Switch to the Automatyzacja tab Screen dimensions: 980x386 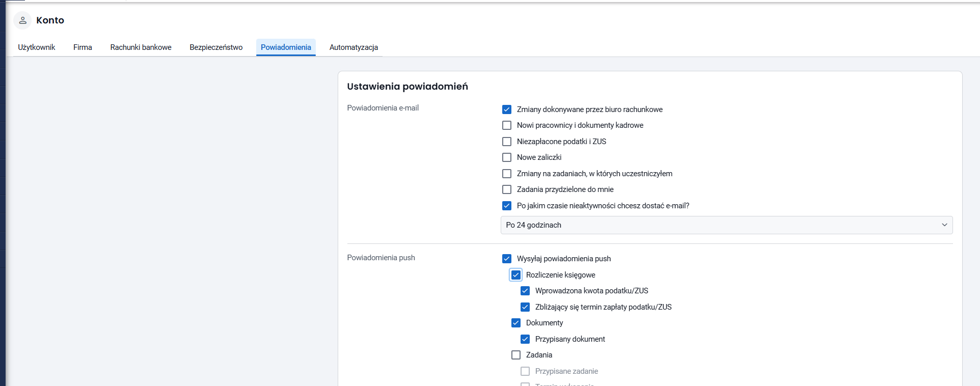coord(353,47)
